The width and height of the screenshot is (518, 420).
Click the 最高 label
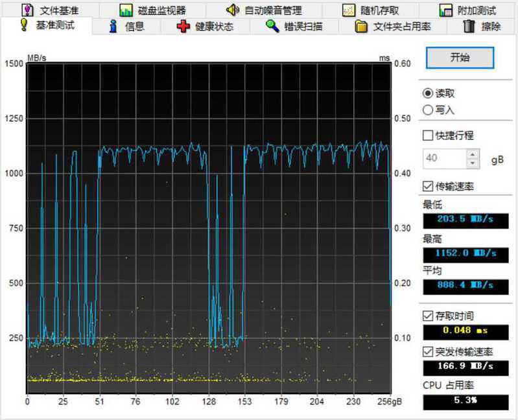pyautogui.click(x=432, y=239)
